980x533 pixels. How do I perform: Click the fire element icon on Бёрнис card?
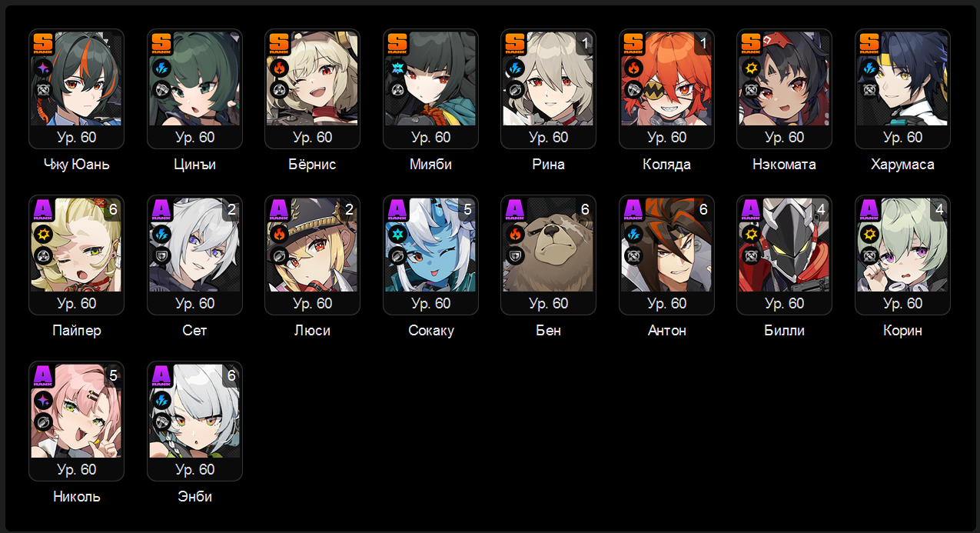click(x=280, y=67)
